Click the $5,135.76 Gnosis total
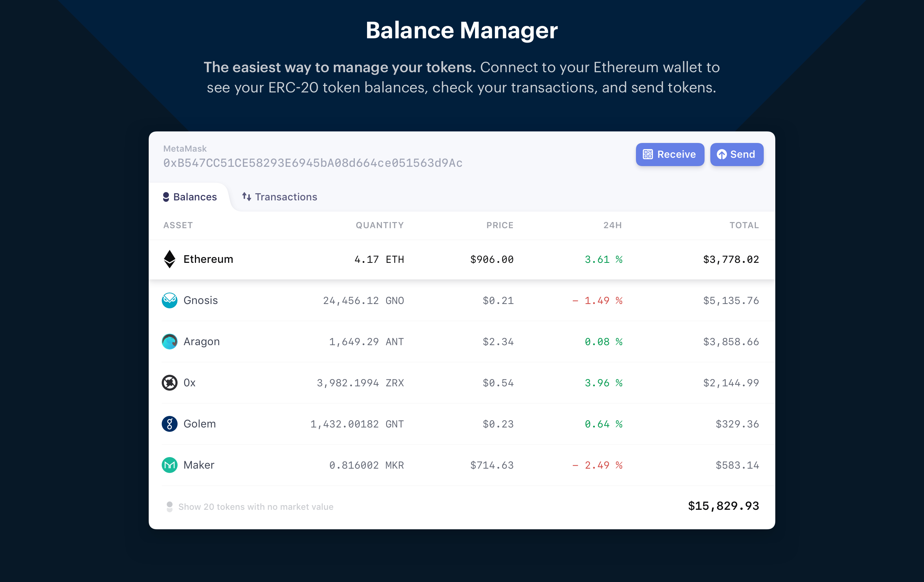 731,301
